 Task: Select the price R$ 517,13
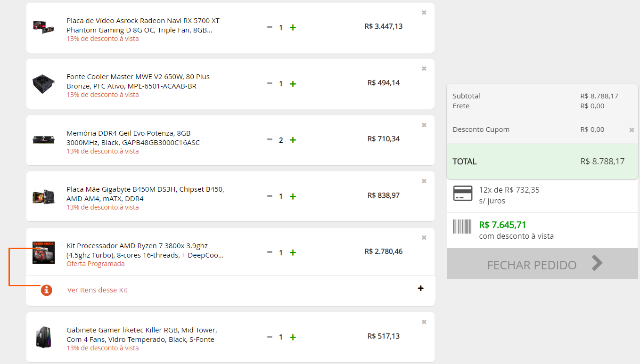(384, 336)
